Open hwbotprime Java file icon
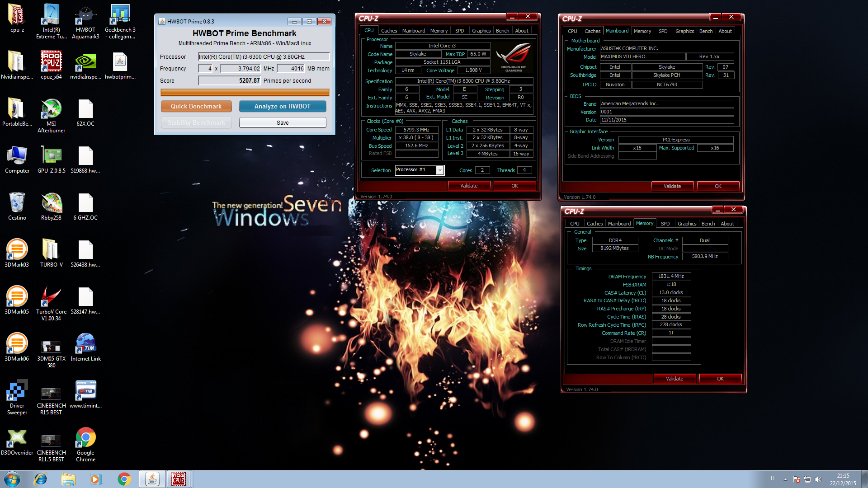 coord(120,65)
